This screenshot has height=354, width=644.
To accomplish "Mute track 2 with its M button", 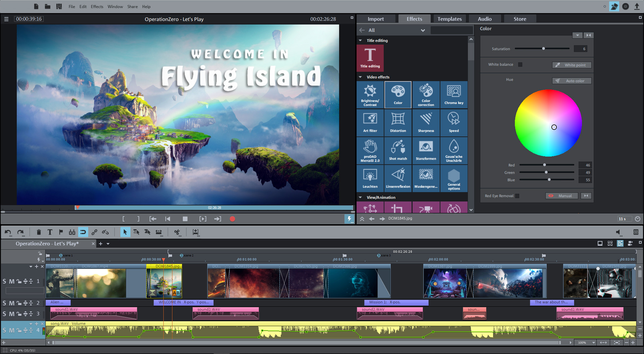I will click(11, 303).
